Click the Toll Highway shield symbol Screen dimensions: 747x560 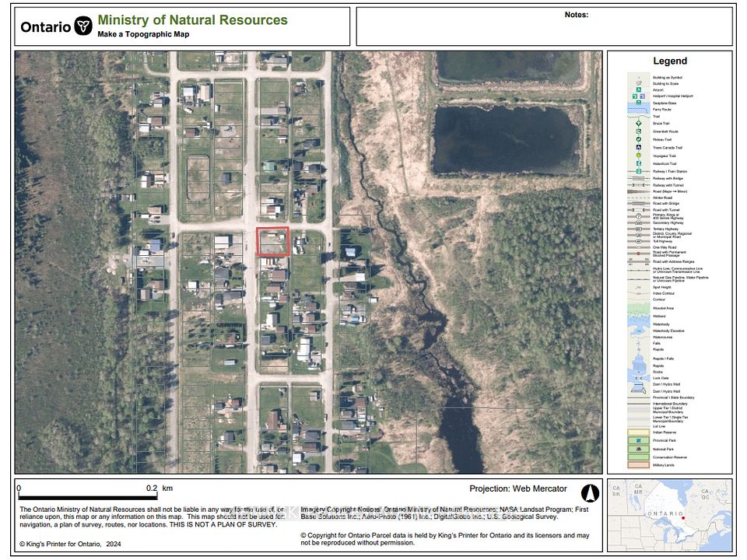[639, 241]
